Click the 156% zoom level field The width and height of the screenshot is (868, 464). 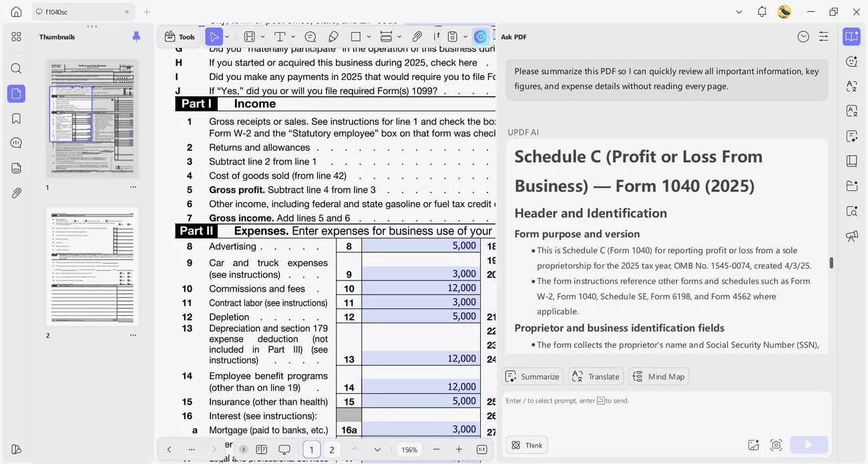(x=409, y=449)
